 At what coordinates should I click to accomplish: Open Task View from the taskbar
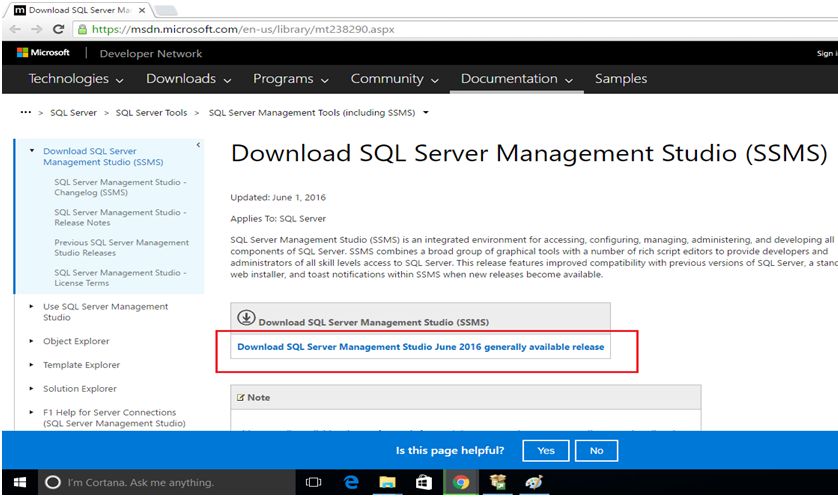[313, 482]
